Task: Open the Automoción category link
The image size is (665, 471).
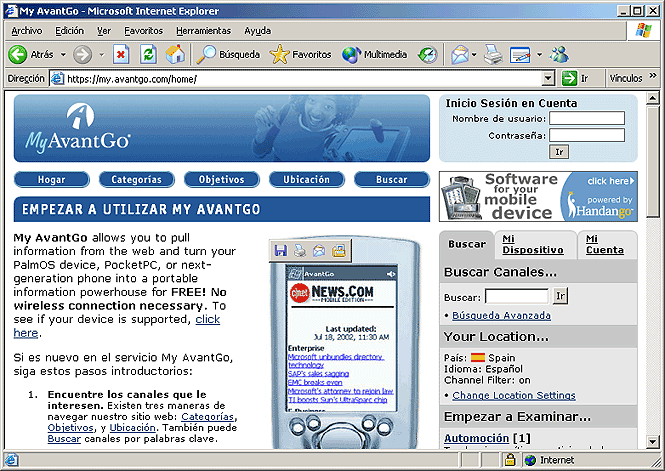Action: point(476,438)
